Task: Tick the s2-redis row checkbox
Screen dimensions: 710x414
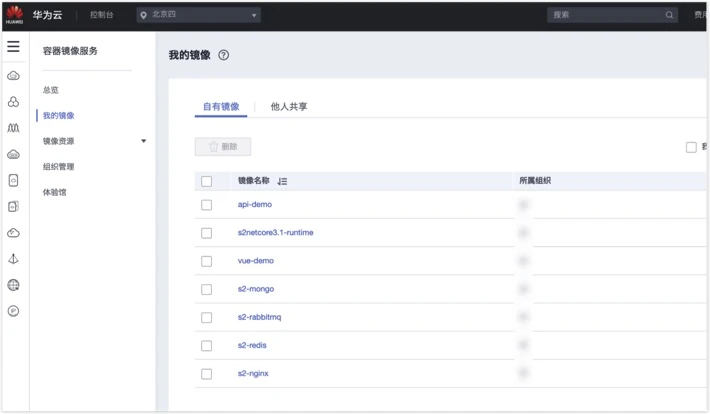Action: tap(206, 346)
